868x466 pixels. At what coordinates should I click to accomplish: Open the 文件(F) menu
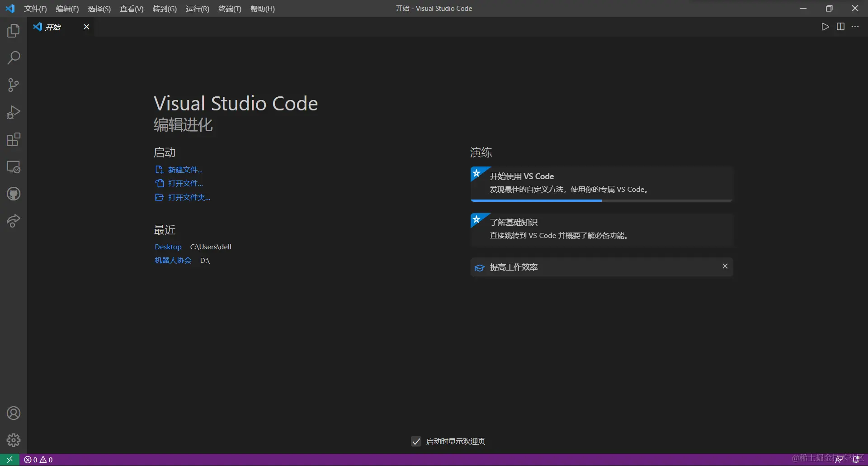(x=35, y=9)
